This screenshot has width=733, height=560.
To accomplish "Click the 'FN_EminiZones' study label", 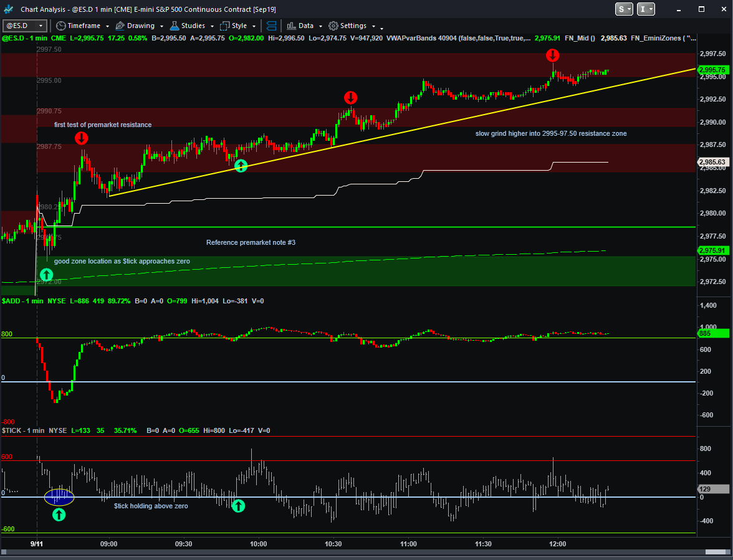I will click(x=656, y=38).
